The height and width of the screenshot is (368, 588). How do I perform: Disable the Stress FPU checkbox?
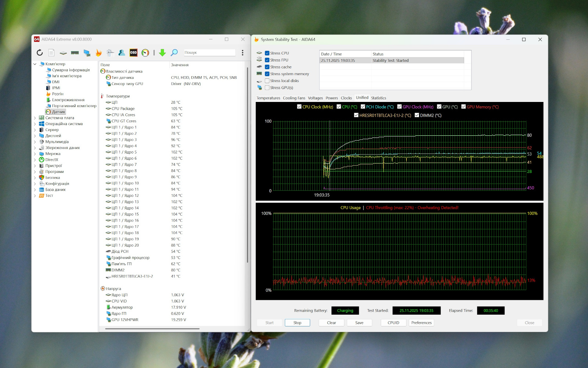(267, 60)
